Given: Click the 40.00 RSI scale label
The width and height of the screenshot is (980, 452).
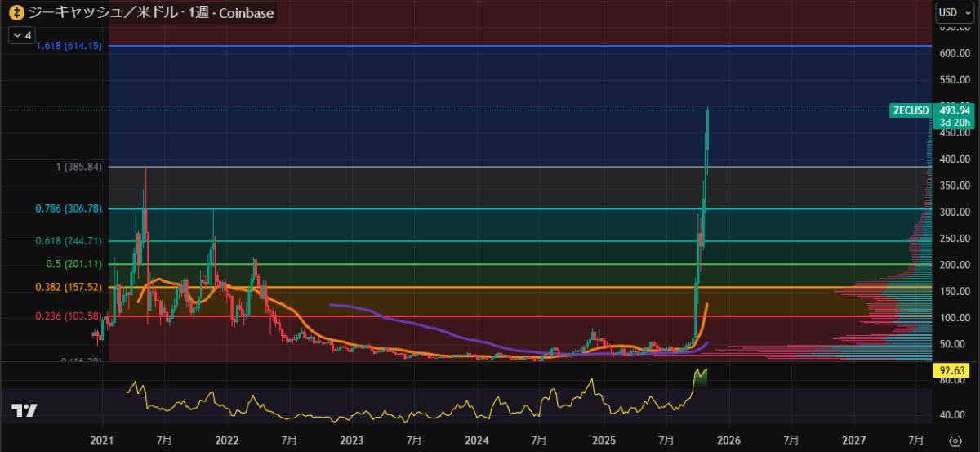Looking at the screenshot, I should click(954, 415).
